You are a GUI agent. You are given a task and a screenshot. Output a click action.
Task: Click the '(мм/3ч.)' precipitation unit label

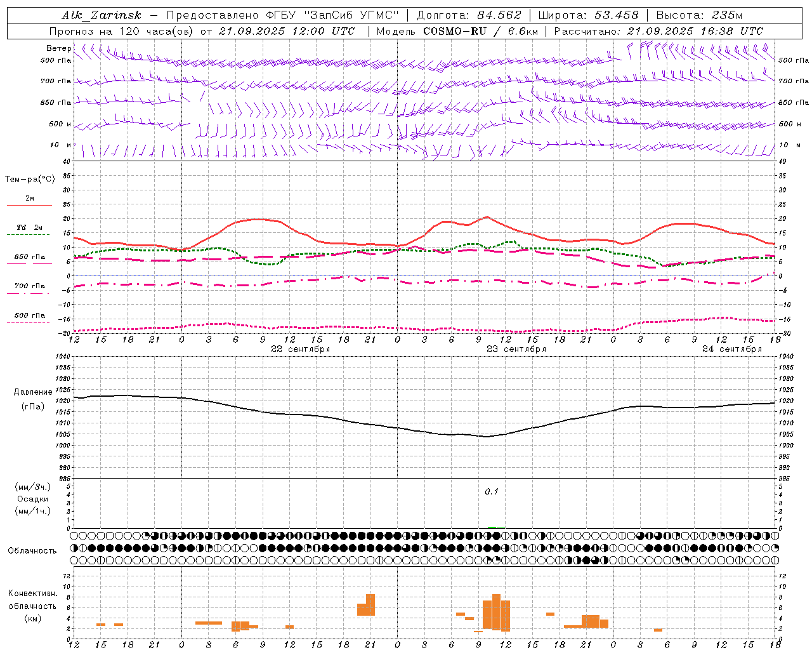[x=33, y=487]
